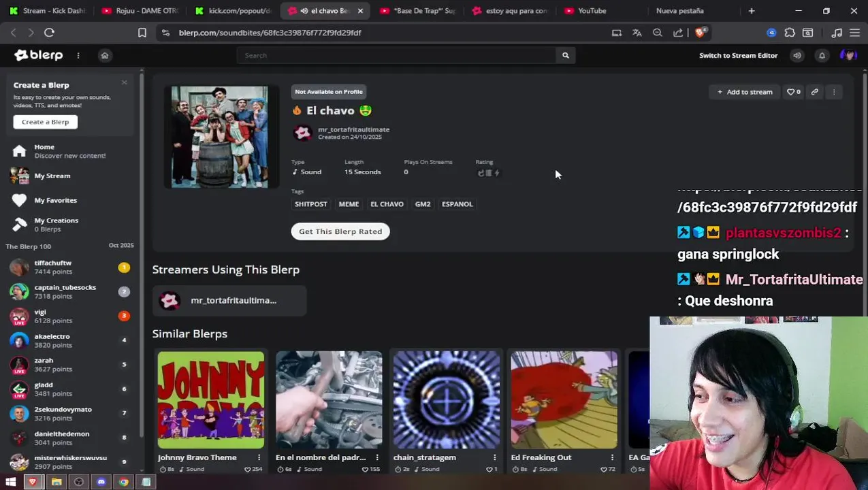Viewport: 868px width, 490px height.
Task: Open My Stream in sidebar
Action: pos(69,176)
